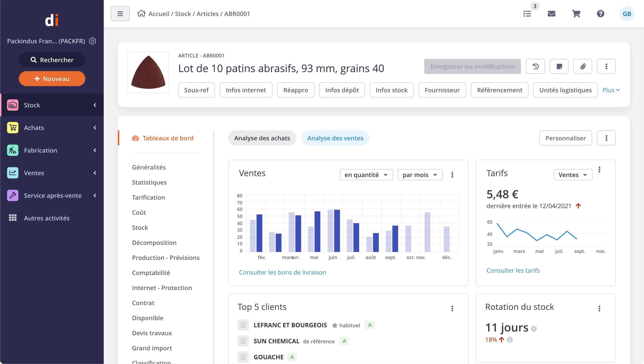Expand the Fabrication sidebar section chevron
The width and height of the screenshot is (644, 364).
pos(95,150)
